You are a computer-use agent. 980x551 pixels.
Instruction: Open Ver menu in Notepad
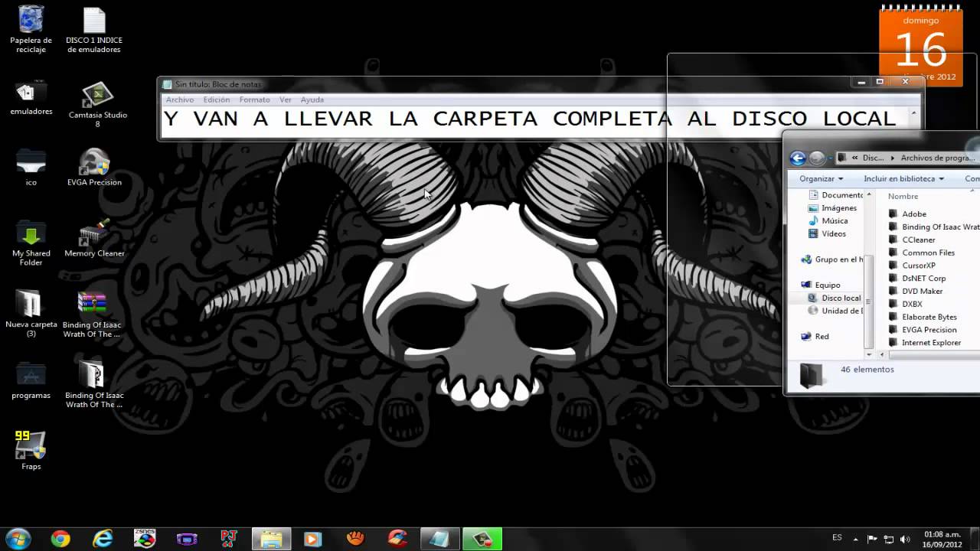pyautogui.click(x=286, y=99)
